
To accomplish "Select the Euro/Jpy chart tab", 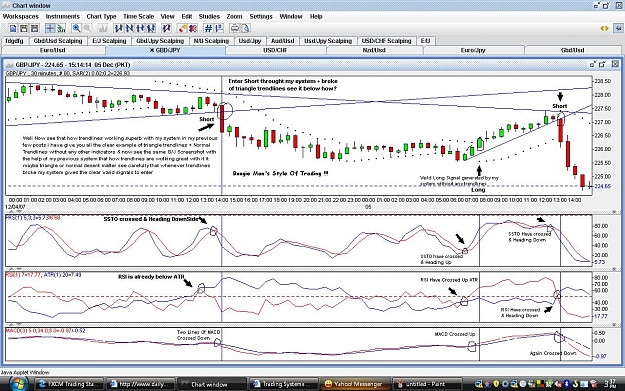I will 473,50.
